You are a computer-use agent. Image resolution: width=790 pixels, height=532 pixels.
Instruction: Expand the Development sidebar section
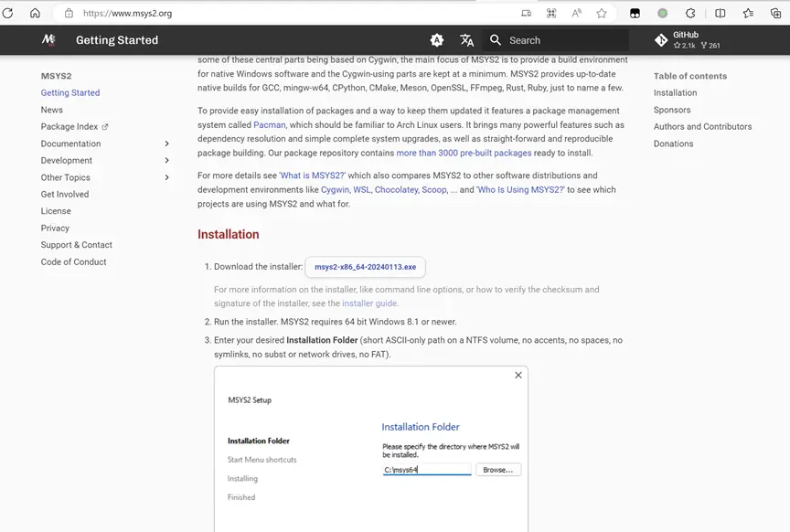(166, 161)
